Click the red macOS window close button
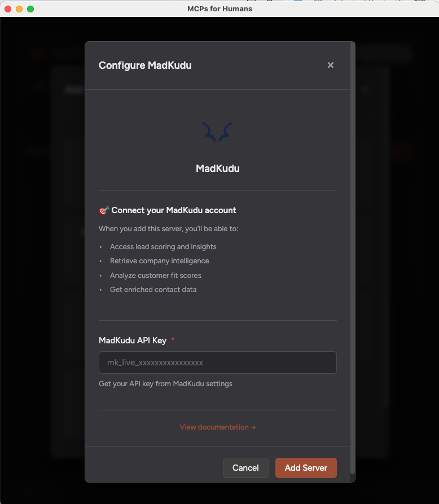Viewport: 439px width, 504px height. point(8,9)
